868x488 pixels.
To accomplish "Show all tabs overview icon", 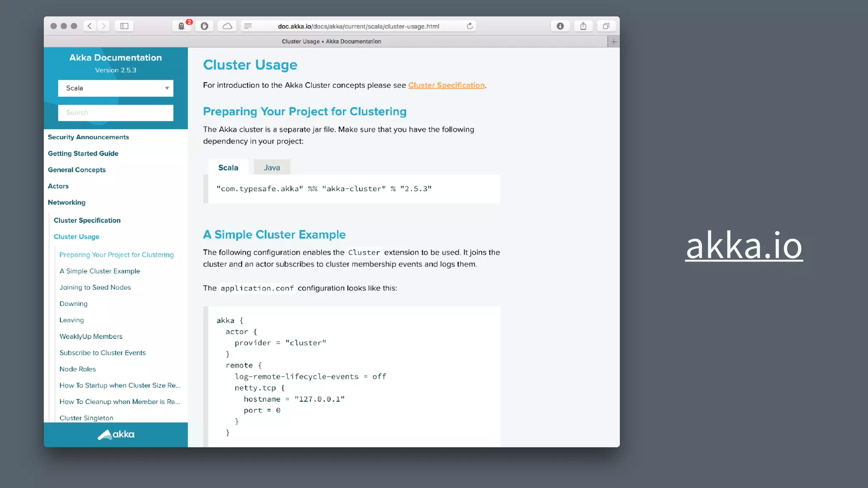I will (x=606, y=26).
